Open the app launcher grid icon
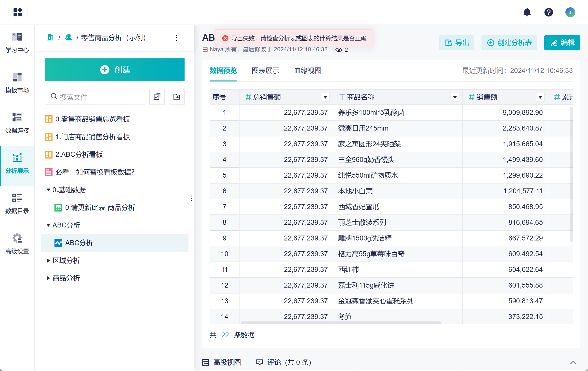 (18, 12)
